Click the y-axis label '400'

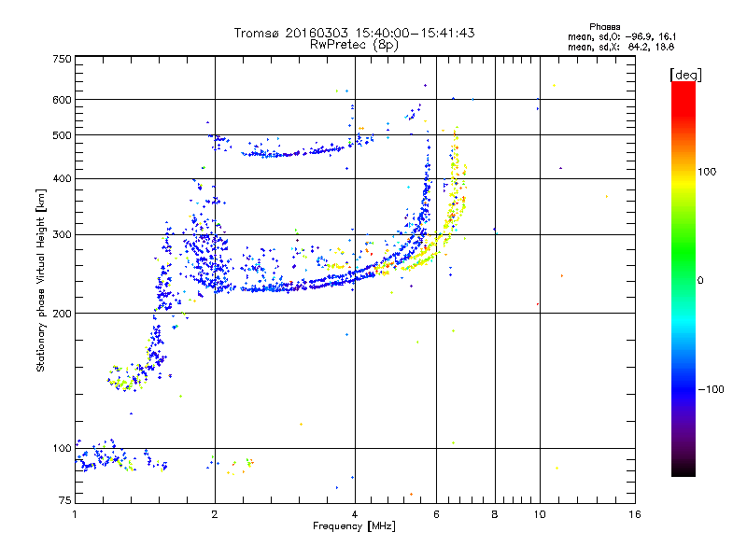point(62,178)
